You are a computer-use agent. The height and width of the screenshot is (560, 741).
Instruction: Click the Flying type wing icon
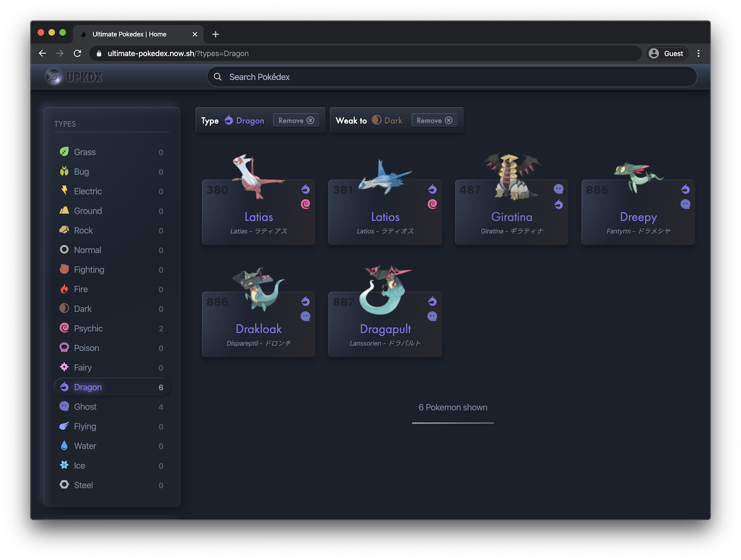pos(64,426)
